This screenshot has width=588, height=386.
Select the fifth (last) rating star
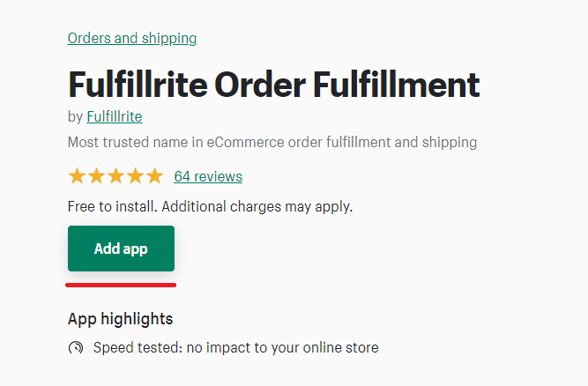(155, 175)
